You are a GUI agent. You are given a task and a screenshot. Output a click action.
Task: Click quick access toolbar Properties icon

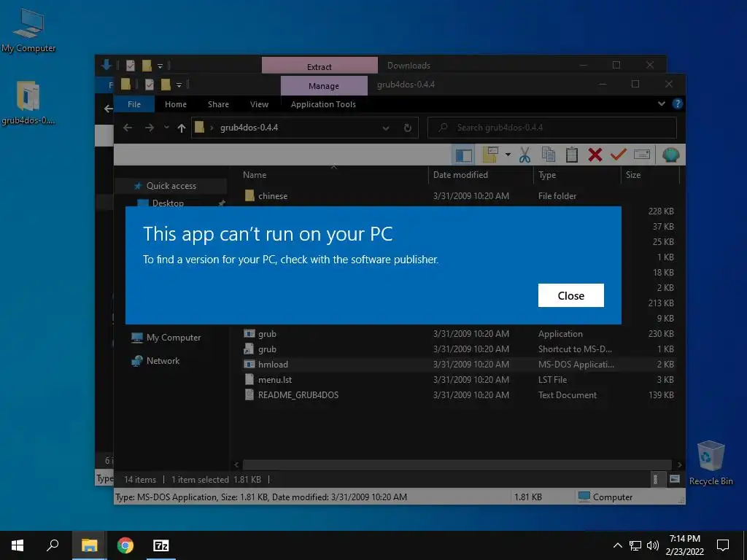(149, 85)
